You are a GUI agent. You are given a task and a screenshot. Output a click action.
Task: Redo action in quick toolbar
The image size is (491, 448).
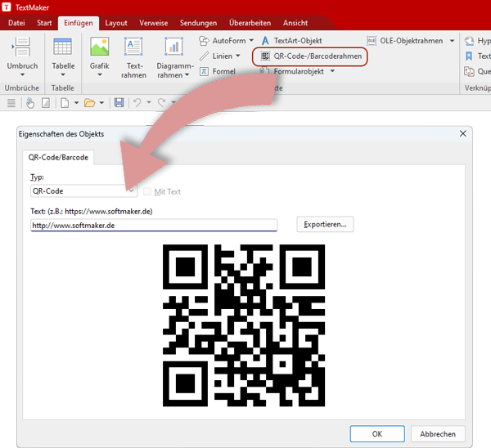161,103
